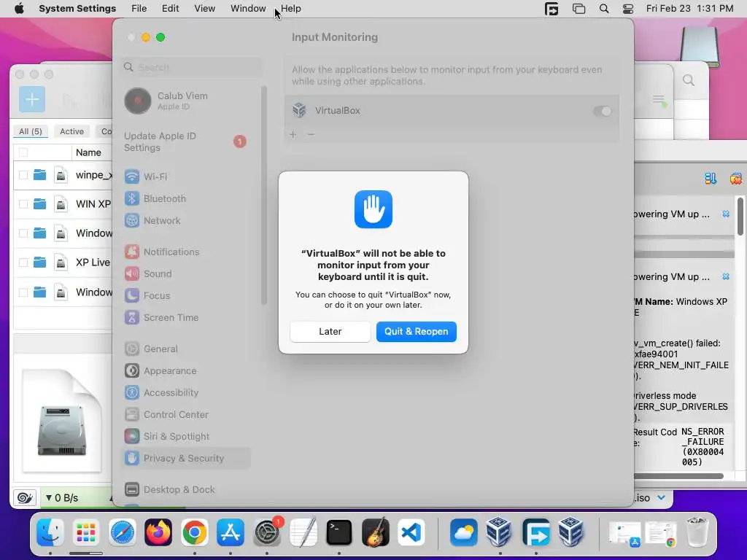Open Spotlight search in the menu bar

click(603, 9)
